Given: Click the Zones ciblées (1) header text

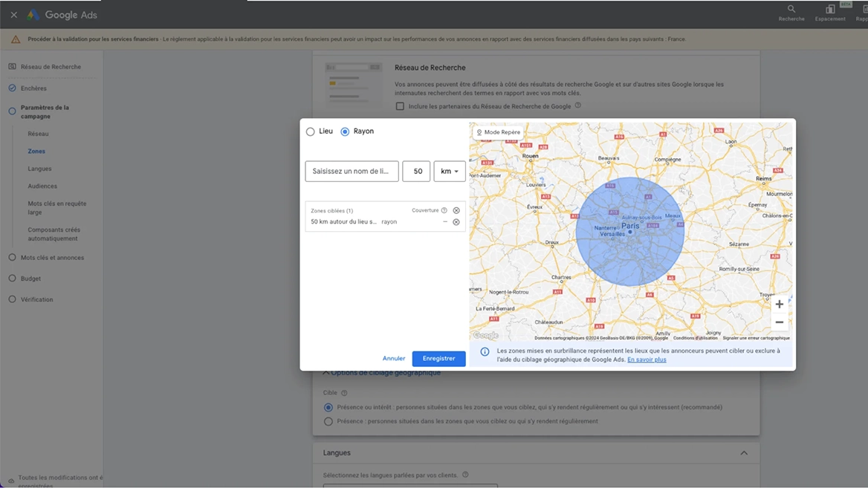Looking at the screenshot, I should coord(331,211).
